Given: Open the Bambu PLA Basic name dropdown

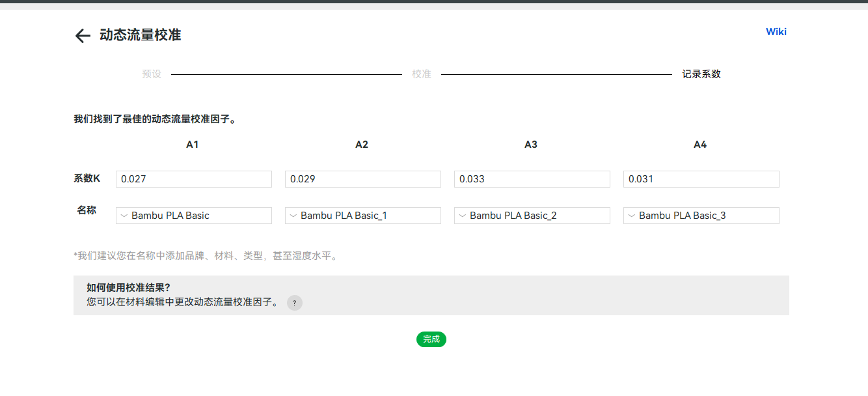Looking at the screenshot, I should pyautogui.click(x=194, y=216).
